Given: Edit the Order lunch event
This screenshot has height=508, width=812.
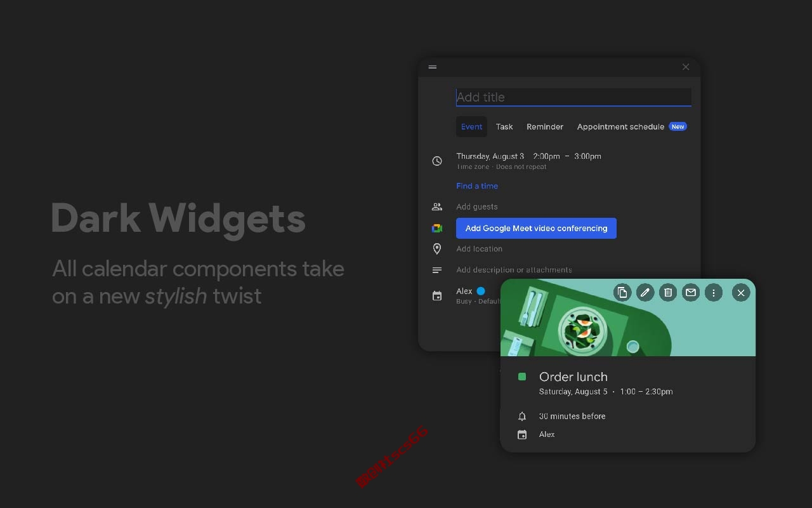Looking at the screenshot, I should coord(645,292).
